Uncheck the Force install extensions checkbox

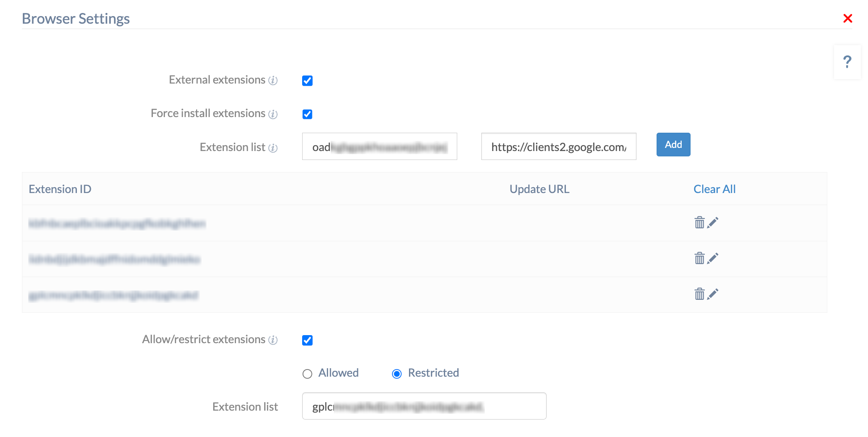(308, 114)
